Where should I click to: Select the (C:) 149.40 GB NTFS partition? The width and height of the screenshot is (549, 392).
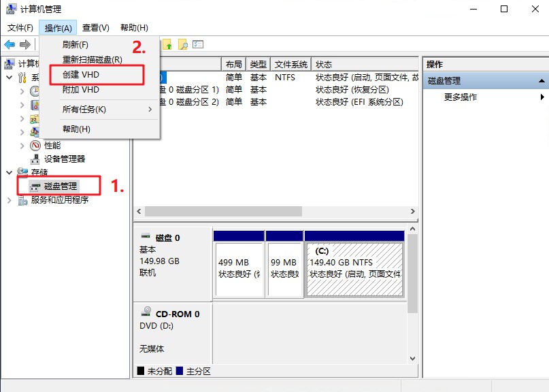[x=354, y=265]
